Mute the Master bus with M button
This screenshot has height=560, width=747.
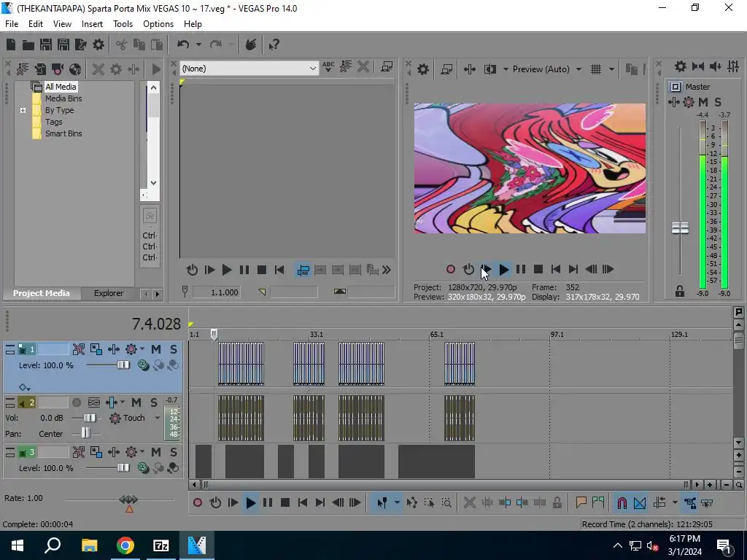(x=703, y=102)
